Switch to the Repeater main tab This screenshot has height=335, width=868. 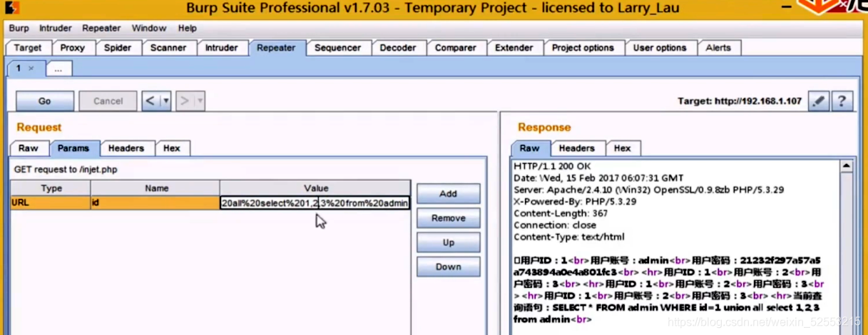tap(276, 48)
